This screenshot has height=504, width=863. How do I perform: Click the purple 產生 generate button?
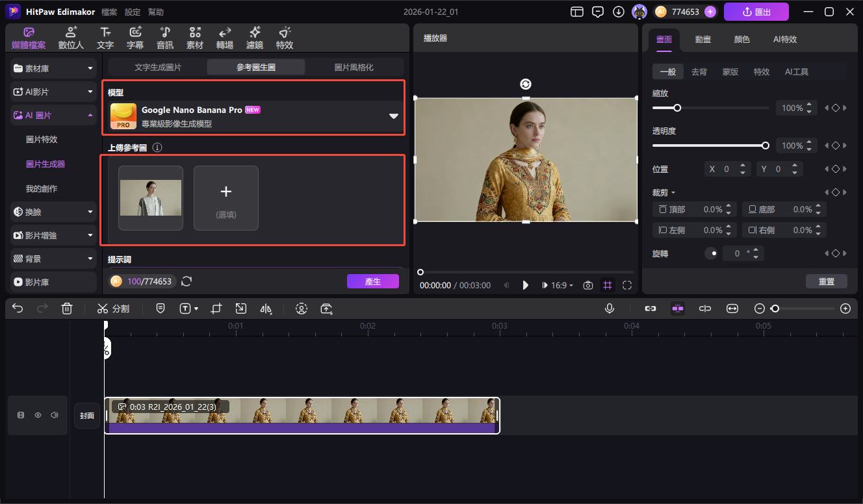coord(372,281)
